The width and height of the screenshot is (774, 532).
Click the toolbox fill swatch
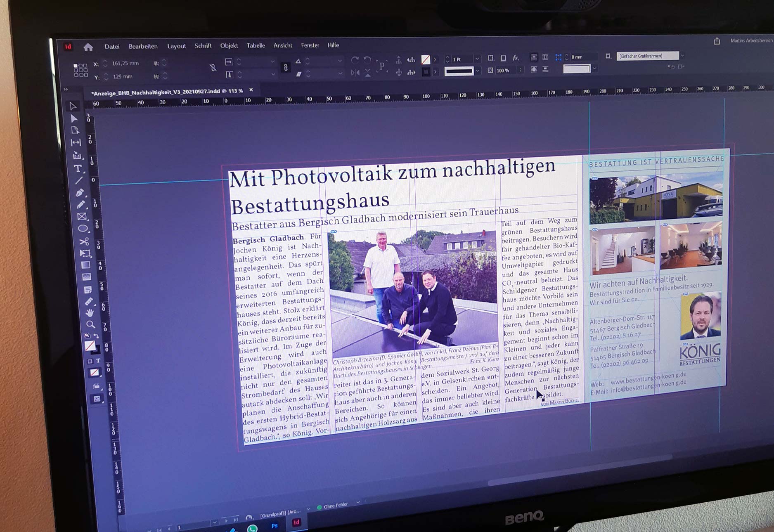[90, 346]
